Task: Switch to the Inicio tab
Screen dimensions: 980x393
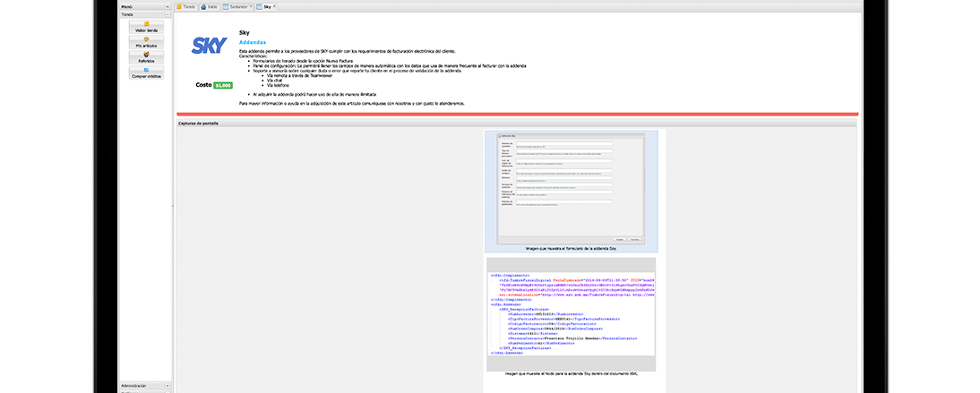Action: click(x=210, y=6)
